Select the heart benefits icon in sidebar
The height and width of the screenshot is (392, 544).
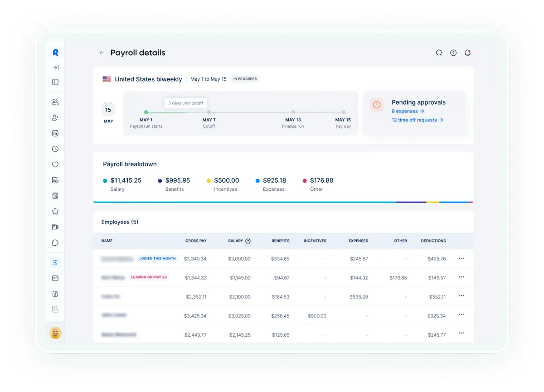[55, 164]
